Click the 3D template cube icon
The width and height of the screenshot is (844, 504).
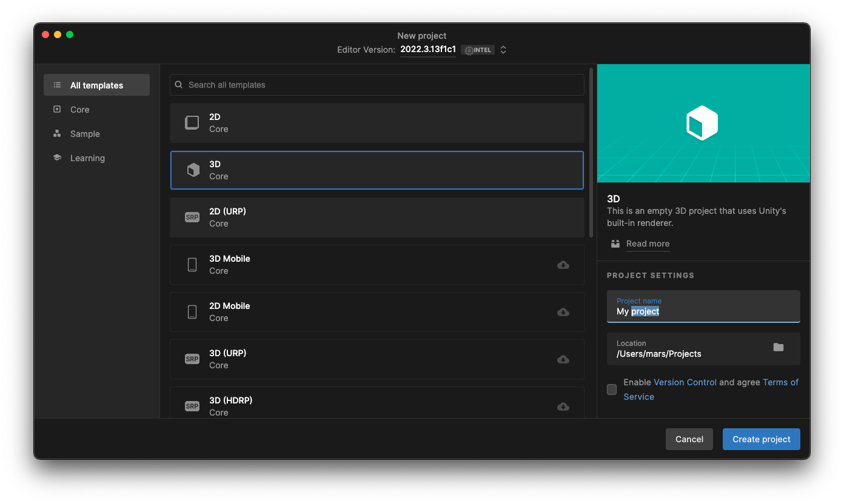193,170
